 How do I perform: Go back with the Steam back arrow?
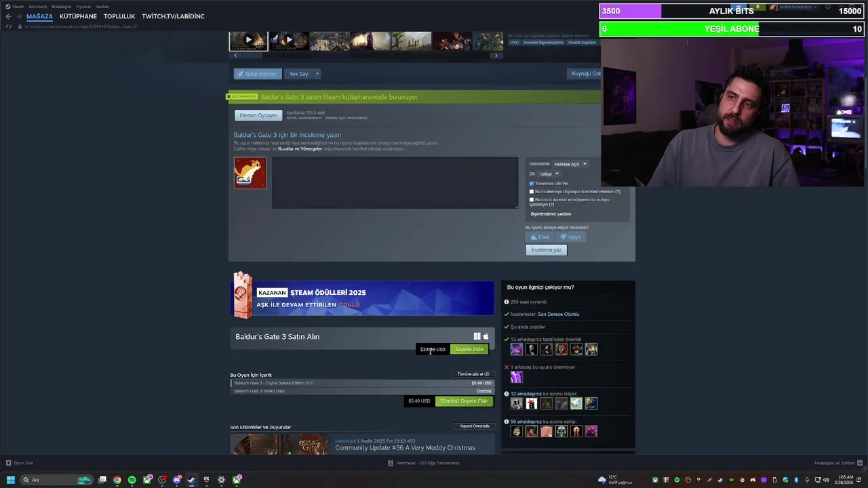(x=8, y=16)
